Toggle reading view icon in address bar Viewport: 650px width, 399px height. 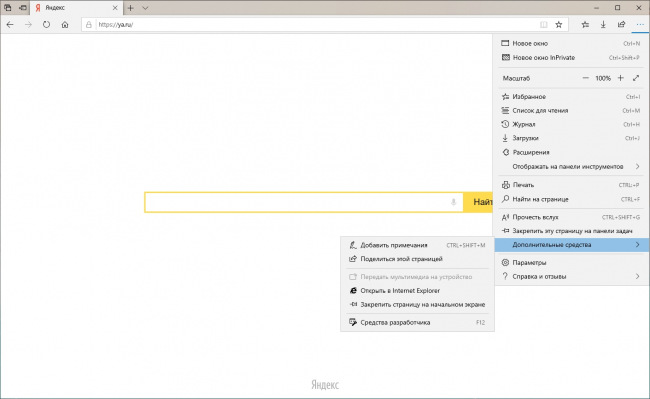(x=543, y=25)
